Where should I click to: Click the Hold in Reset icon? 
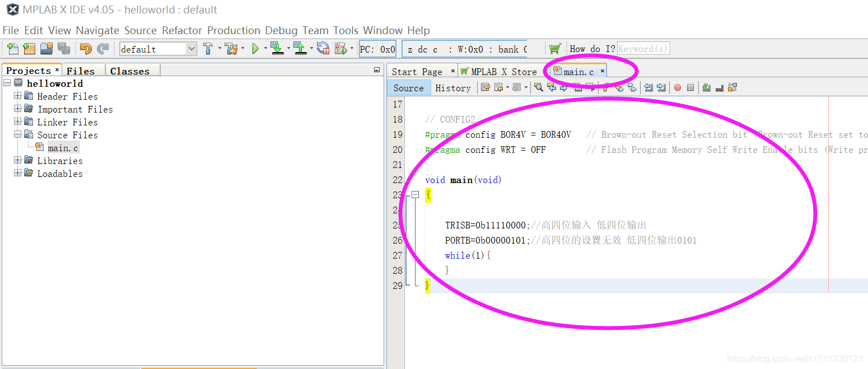tap(323, 49)
